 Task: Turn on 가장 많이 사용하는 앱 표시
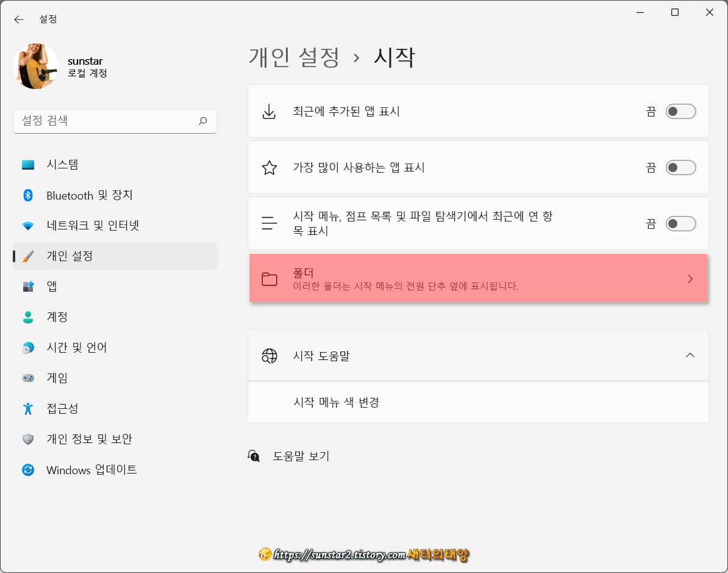tap(680, 167)
